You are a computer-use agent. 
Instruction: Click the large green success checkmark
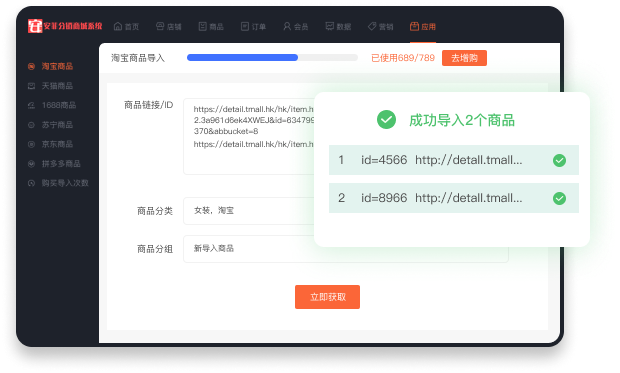coord(386,119)
